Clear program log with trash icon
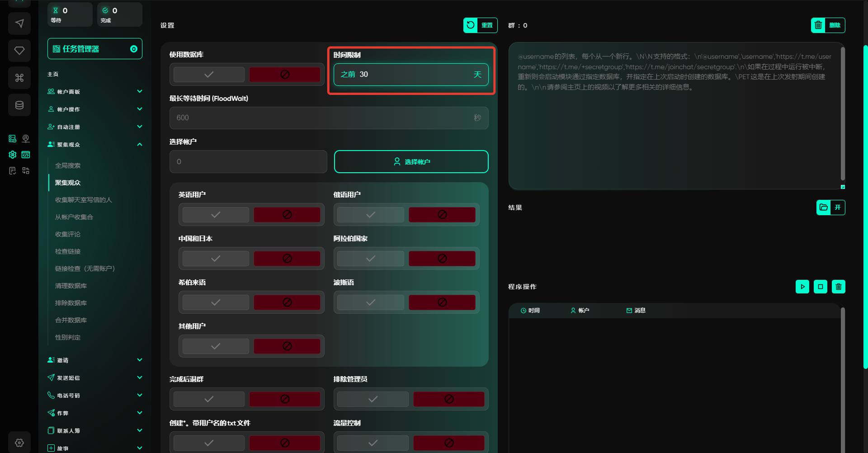 (838, 287)
